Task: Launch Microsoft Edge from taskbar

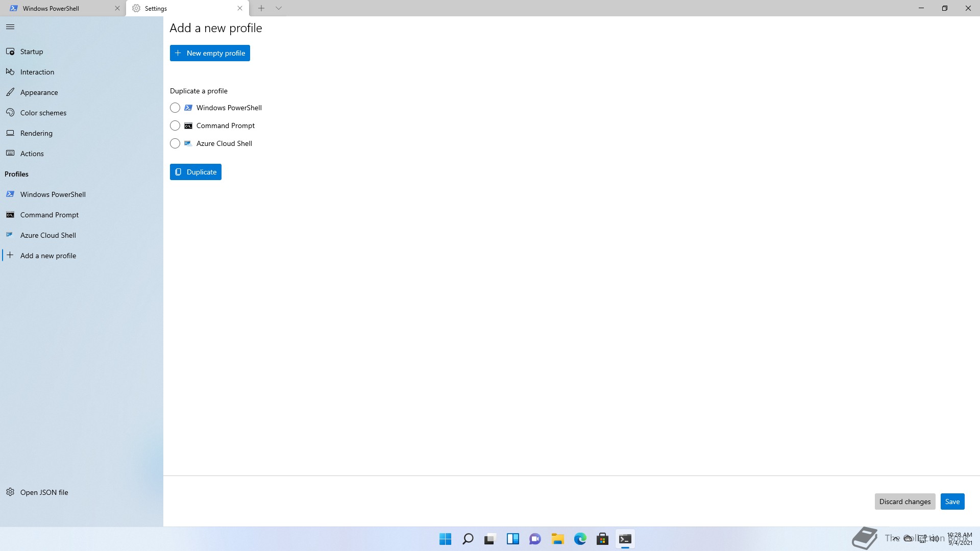Action: point(580,539)
